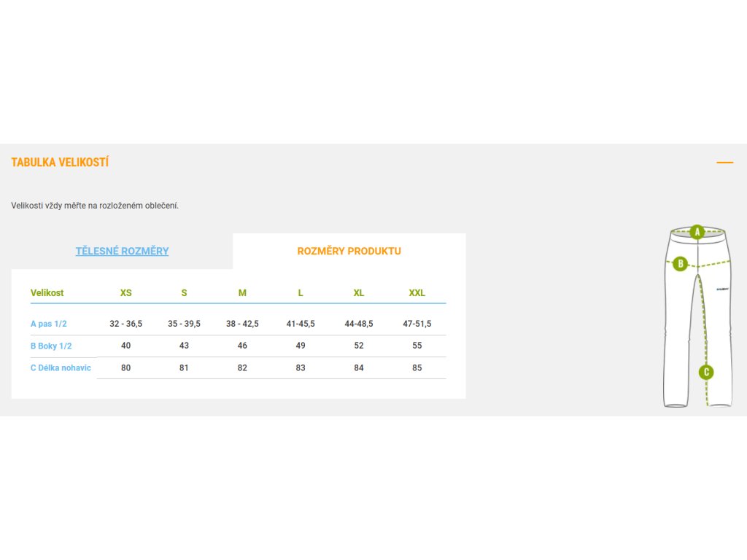Click the hips value 40
The width and height of the screenshot is (747, 560).
click(x=125, y=346)
